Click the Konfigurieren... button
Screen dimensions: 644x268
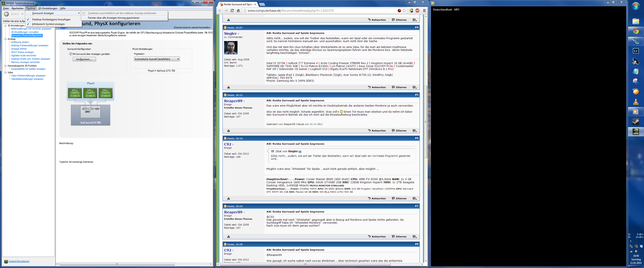click(84, 59)
